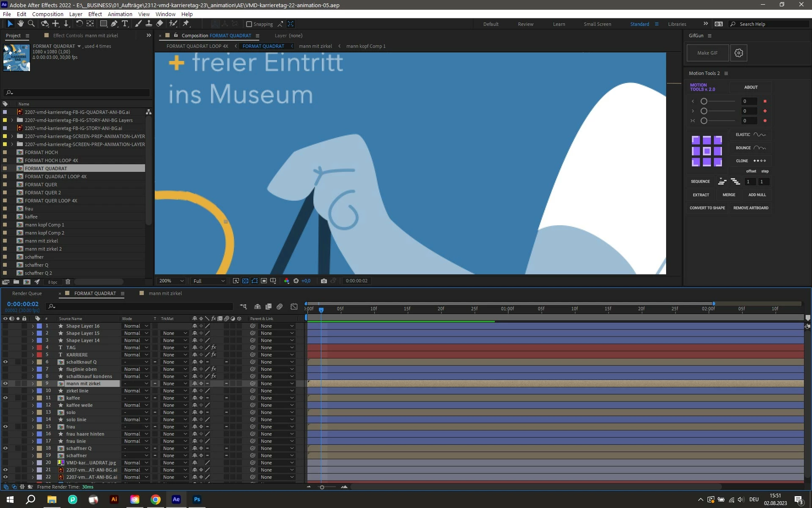Click the GifGun settings gear
812x508 pixels.
pos(738,53)
